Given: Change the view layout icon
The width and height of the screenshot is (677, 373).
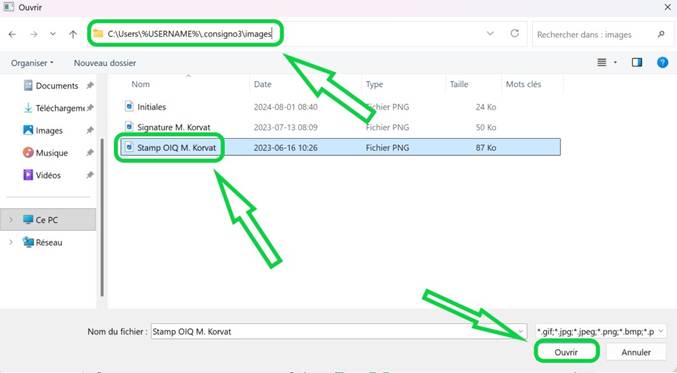Looking at the screenshot, I should [601, 63].
